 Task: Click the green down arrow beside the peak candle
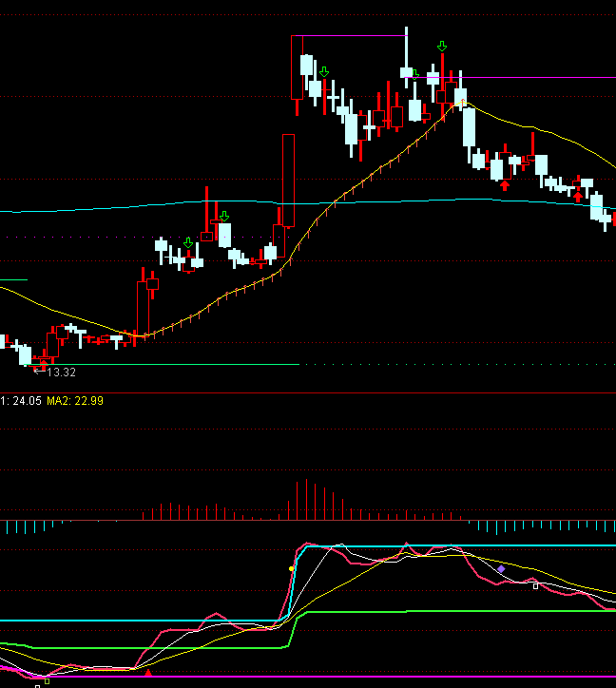point(415,74)
